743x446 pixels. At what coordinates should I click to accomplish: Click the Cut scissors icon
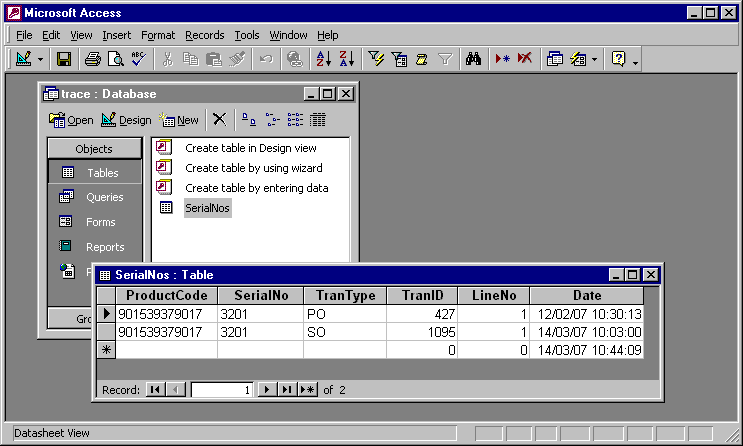point(167,59)
